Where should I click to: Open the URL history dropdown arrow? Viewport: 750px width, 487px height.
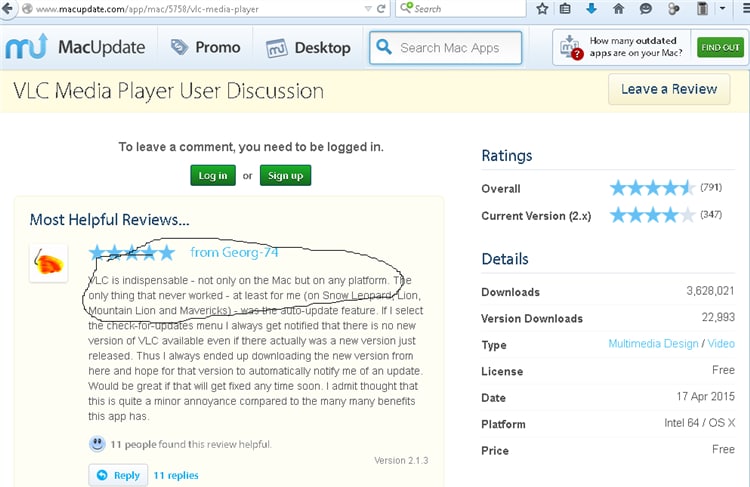click(x=368, y=9)
